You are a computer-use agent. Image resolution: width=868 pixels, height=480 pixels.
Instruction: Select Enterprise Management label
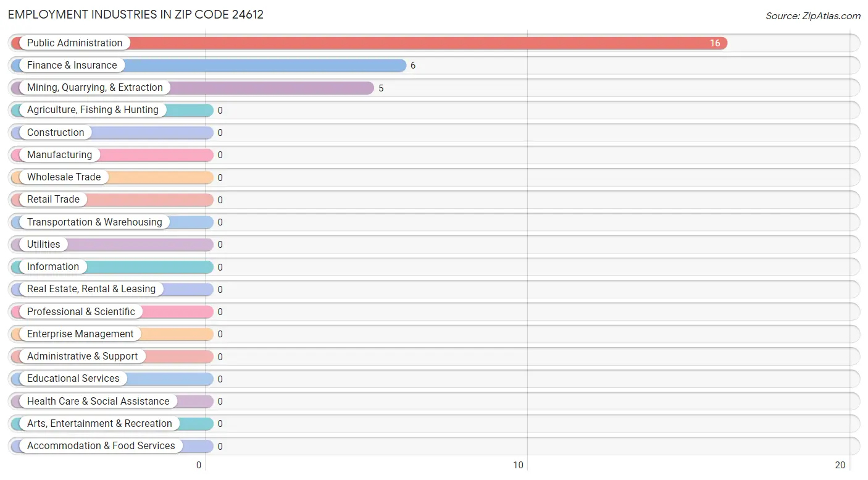80,334
